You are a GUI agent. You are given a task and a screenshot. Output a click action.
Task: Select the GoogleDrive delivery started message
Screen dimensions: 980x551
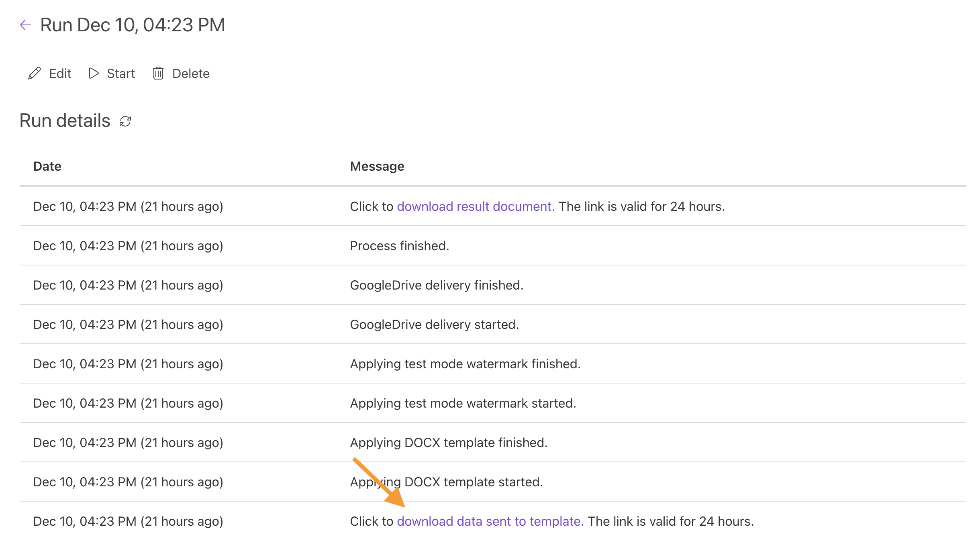point(435,324)
